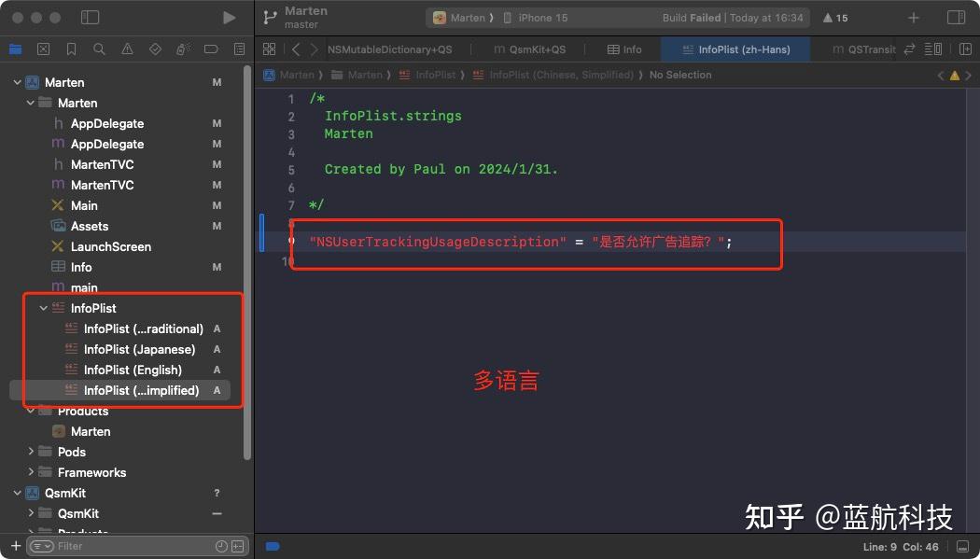Image resolution: width=980 pixels, height=559 pixels.
Task: Open the Issue navigator warning triangle
Action: click(126, 49)
